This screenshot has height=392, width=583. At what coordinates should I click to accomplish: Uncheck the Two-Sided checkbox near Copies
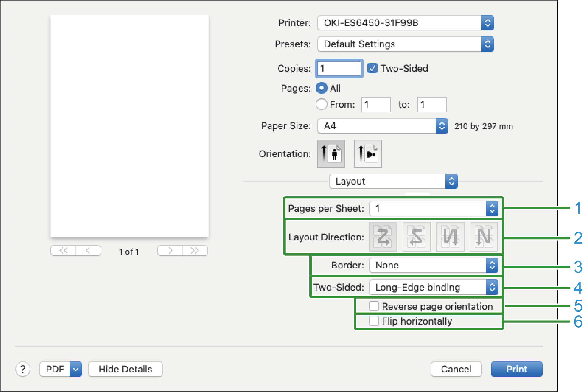point(372,68)
